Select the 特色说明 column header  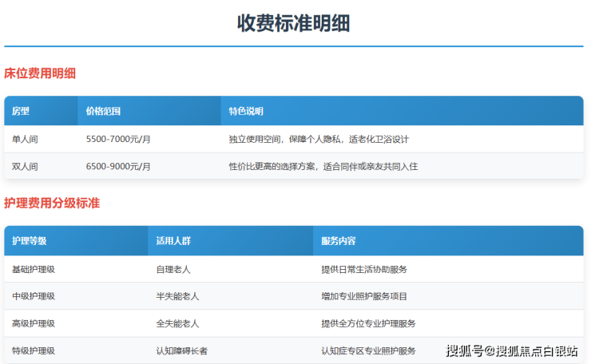tap(245, 111)
